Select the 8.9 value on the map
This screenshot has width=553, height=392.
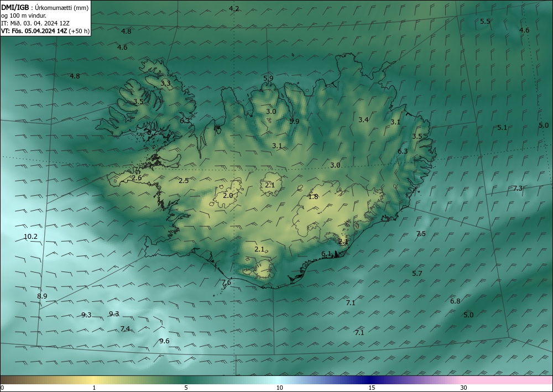[x=42, y=296]
